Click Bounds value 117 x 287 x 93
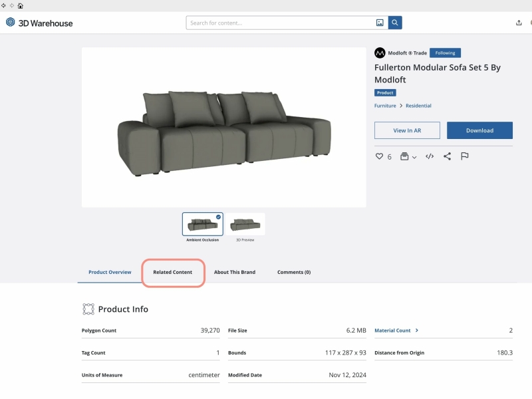 click(345, 352)
